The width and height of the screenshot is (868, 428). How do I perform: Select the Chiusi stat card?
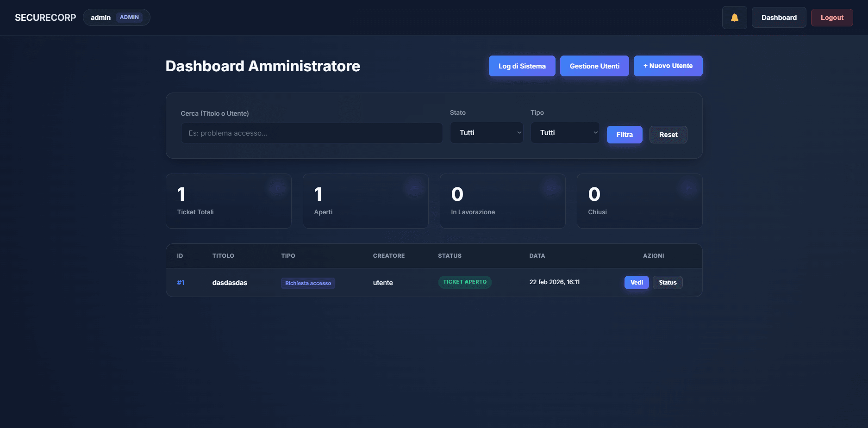640,201
